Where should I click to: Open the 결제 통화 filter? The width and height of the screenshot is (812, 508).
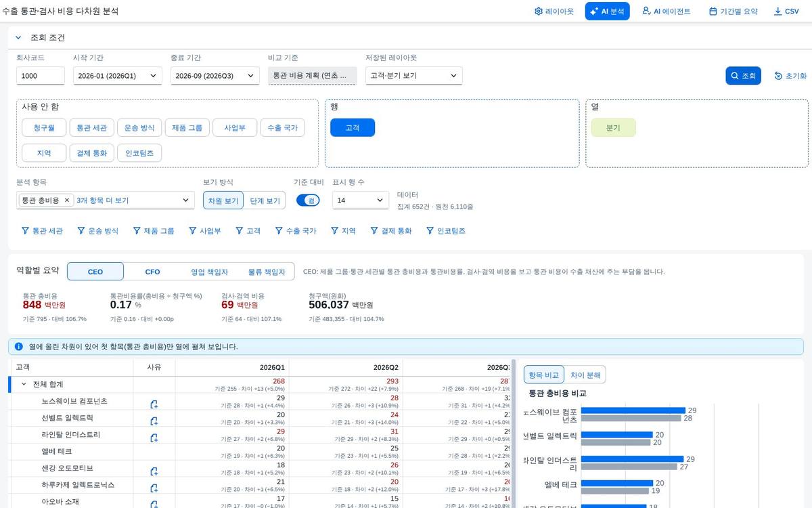(391, 231)
